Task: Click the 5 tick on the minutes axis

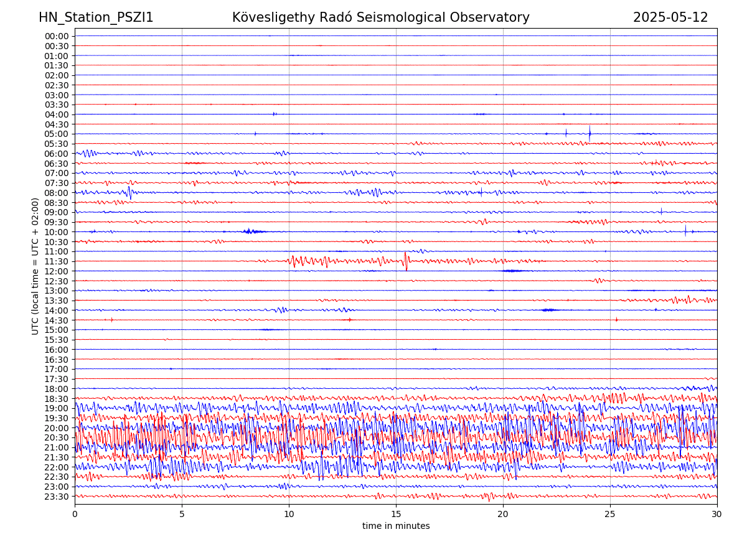Action: (x=182, y=514)
